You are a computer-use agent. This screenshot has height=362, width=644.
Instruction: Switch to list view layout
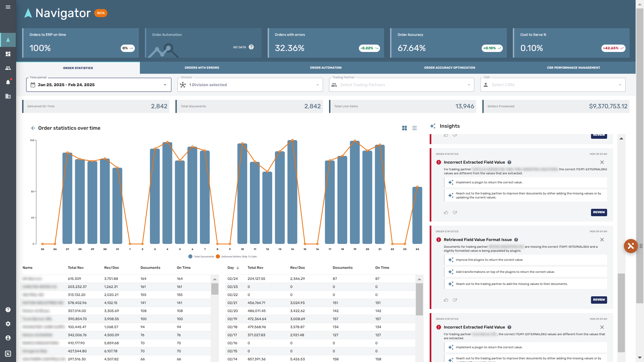point(415,128)
